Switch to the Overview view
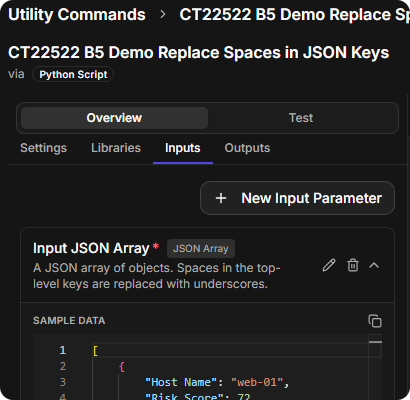 (114, 118)
